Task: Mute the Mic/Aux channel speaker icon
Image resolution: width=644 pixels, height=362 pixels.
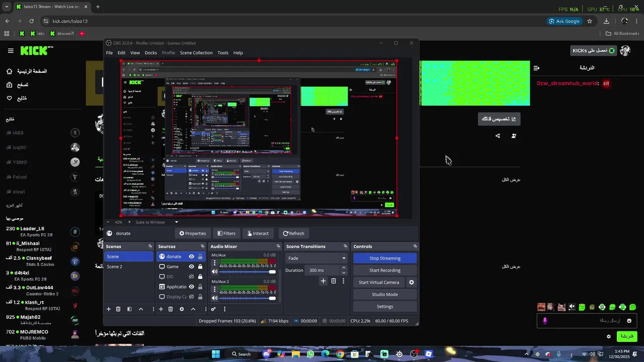Action: 215,271
